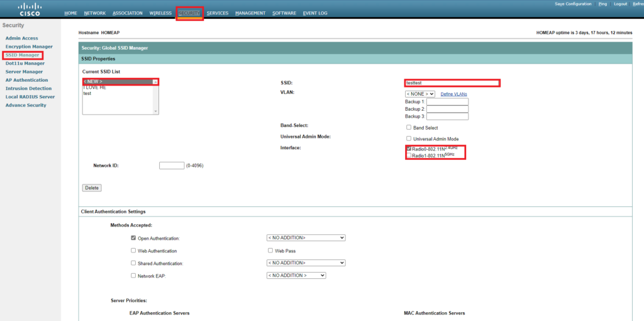Open the Network EAP addition dropdown
This screenshot has width=644, height=321.
(x=296, y=276)
